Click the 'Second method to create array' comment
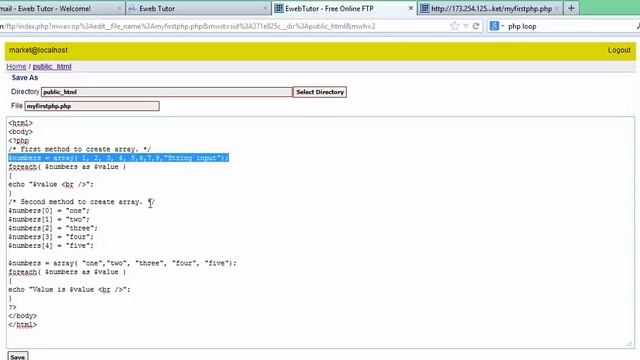 pos(82,202)
